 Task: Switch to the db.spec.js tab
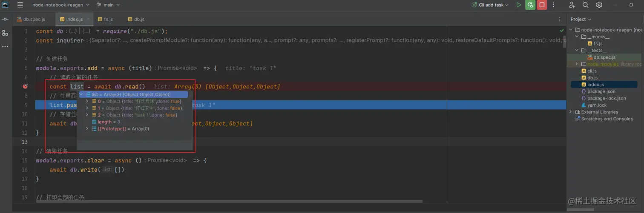pyautogui.click(x=31, y=19)
